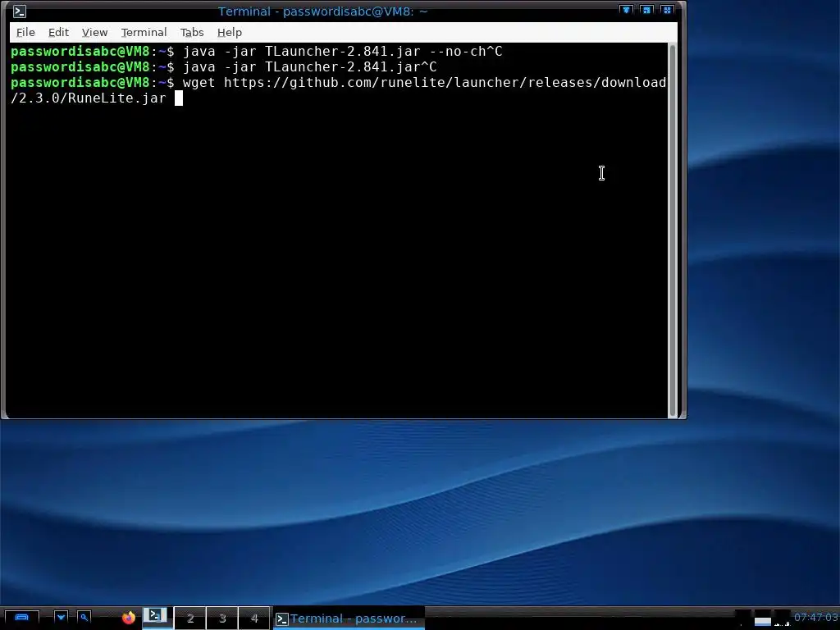Screen dimensions: 840x630
Task: Launch Firefox from the taskbar
Action: pyautogui.click(x=129, y=618)
